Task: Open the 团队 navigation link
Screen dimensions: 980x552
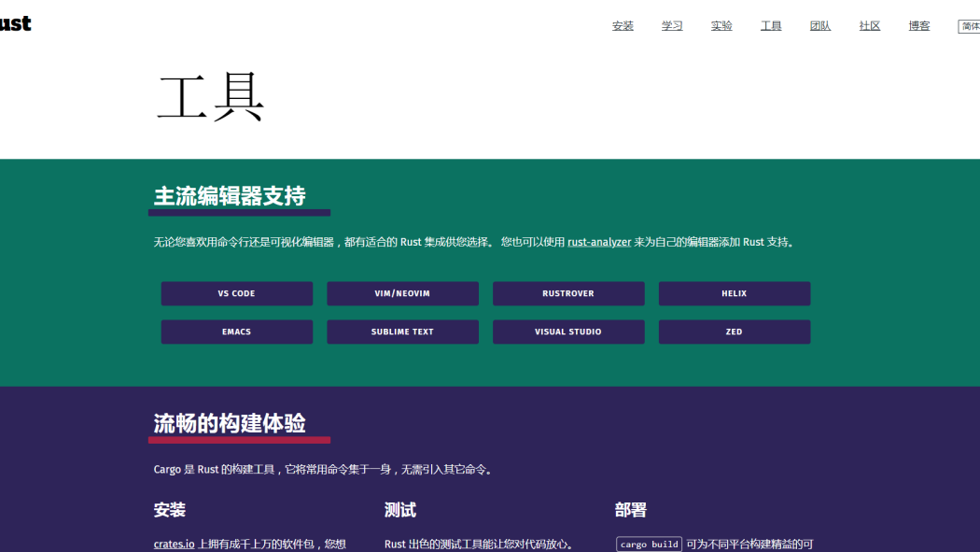Action: pyautogui.click(x=820, y=25)
